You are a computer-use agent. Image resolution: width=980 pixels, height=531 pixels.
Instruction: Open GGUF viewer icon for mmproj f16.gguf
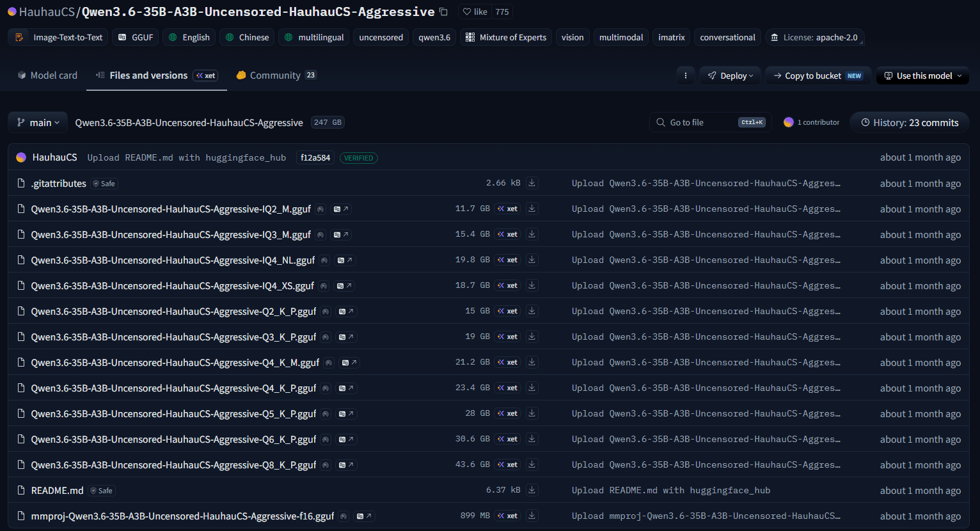pyautogui.click(x=364, y=516)
